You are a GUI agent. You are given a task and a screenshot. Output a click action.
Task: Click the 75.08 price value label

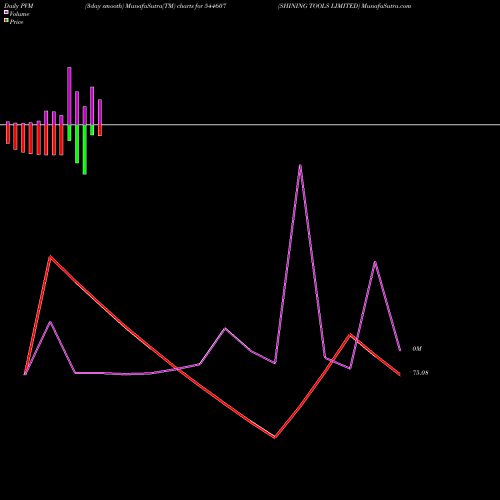tap(420, 373)
